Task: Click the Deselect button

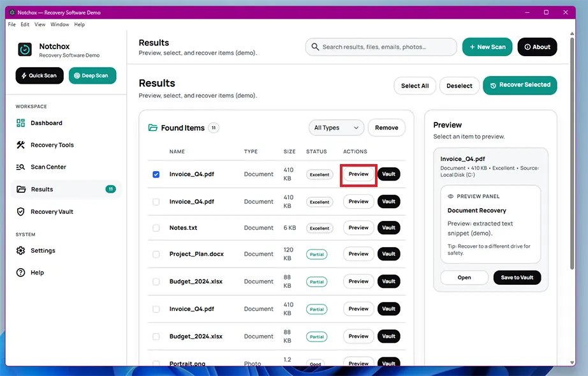Action: pyautogui.click(x=459, y=86)
